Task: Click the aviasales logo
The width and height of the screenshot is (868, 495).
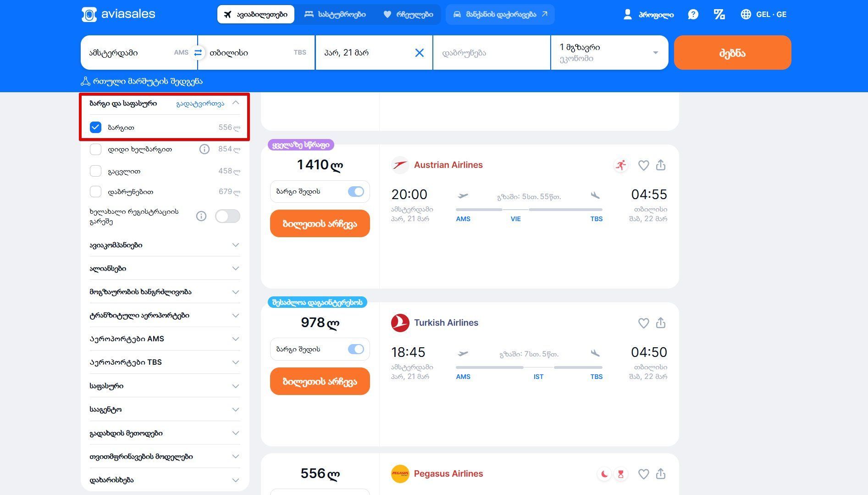Action: (118, 14)
